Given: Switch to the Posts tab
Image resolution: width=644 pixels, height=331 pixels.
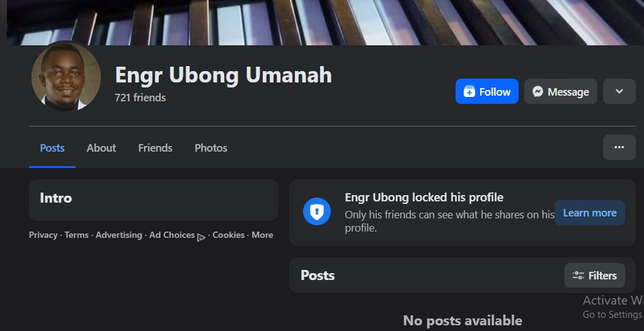Looking at the screenshot, I should pos(52,148).
